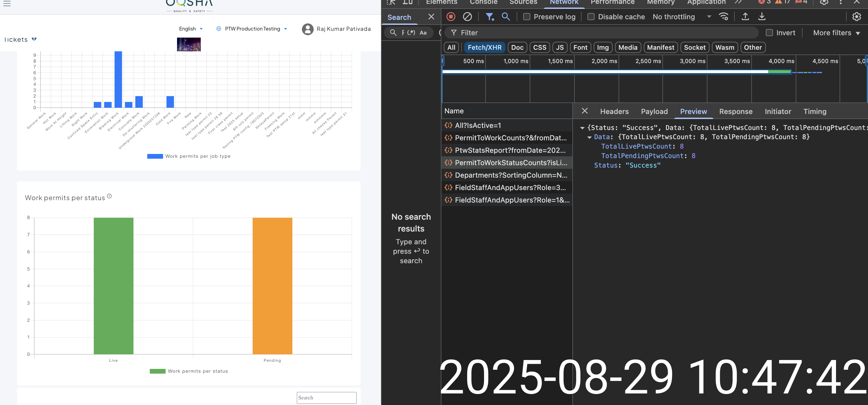
Task: Select the PtwStatsReport request
Action: coord(510,150)
